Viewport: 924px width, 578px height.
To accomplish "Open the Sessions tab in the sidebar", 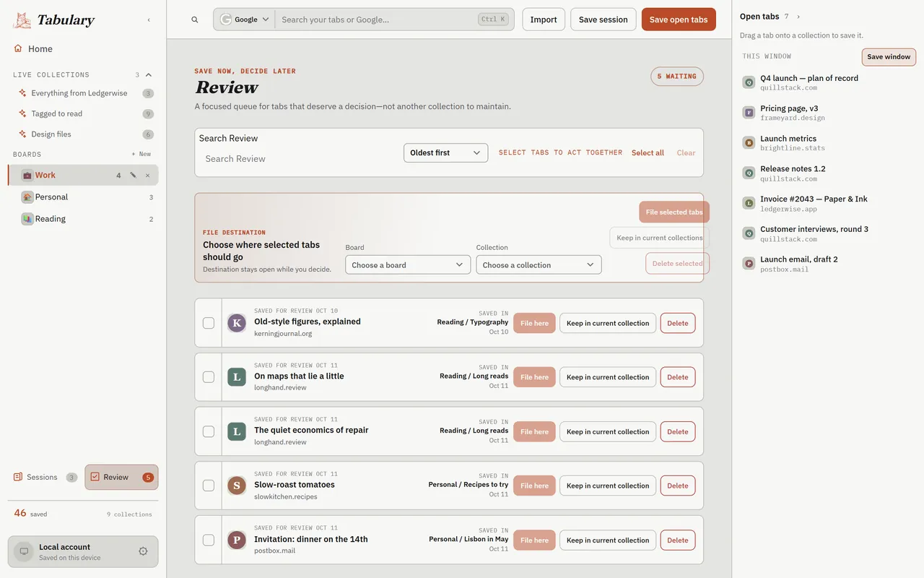I will tap(45, 477).
